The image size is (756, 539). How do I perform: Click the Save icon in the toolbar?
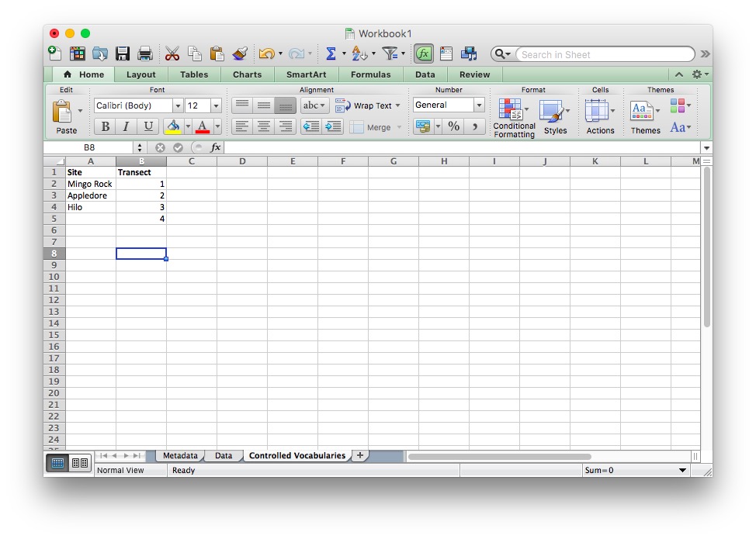tap(123, 54)
